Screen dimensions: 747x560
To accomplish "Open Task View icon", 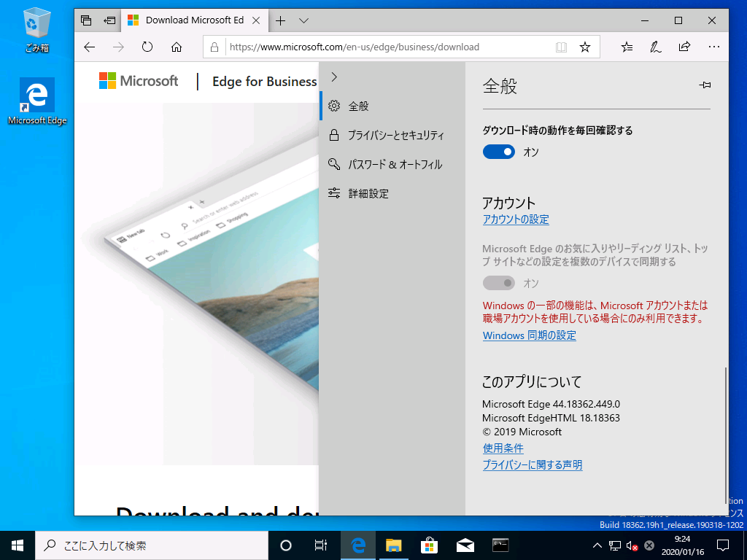I will pos(321,545).
